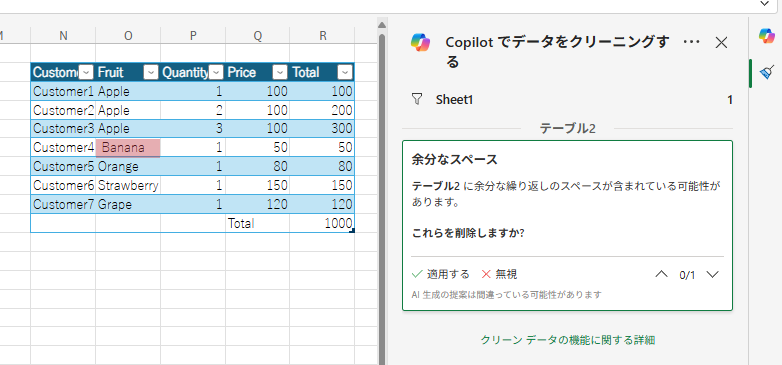Image resolution: width=782 pixels, height=365 pixels.
Task: Ignore the suggestion with 無視
Action: (499, 274)
